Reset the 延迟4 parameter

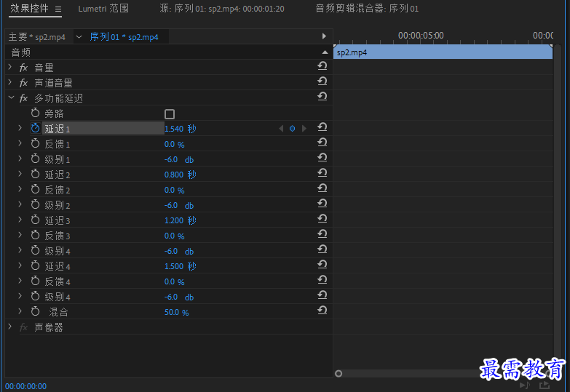[322, 265]
